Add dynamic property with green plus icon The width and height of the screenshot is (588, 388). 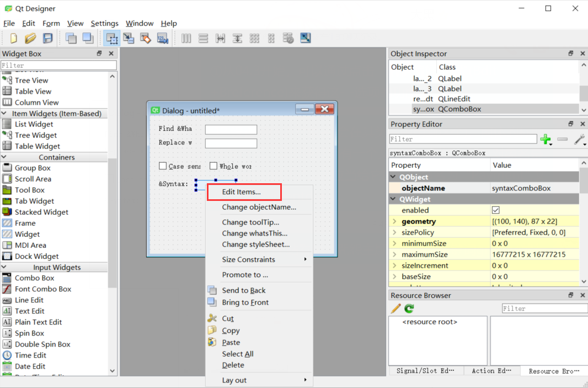tap(546, 140)
